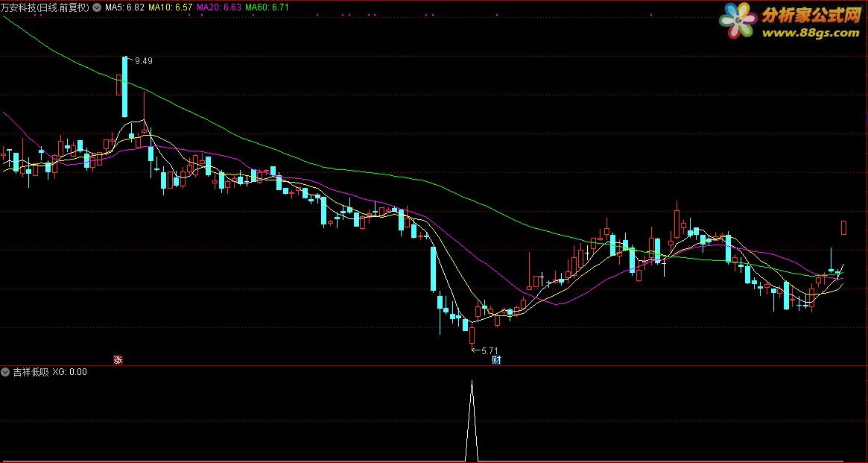Expand the dropdown arrow beside 吉祥低吸 indicator
868x463 pixels.
coord(6,372)
